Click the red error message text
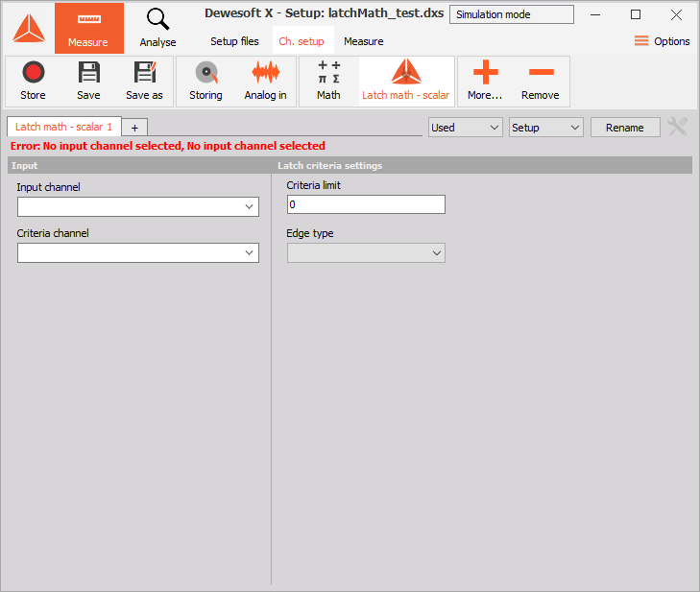 coord(168,146)
